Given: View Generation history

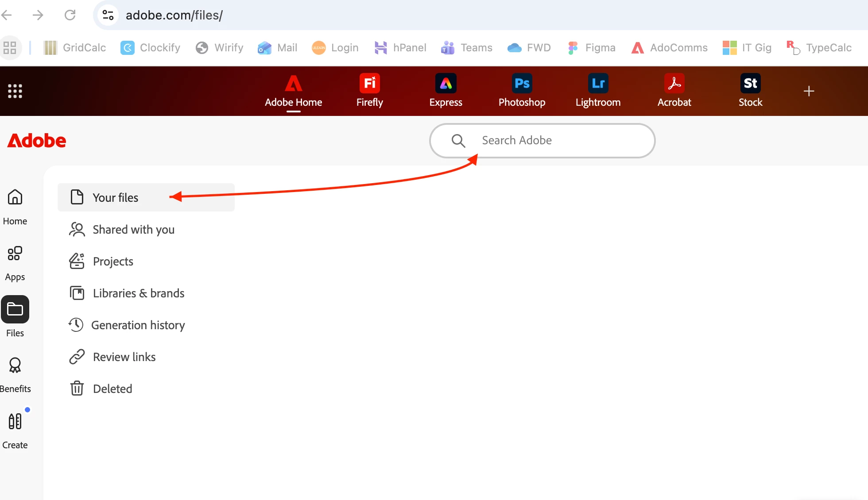Looking at the screenshot, I should pos(138,325).
